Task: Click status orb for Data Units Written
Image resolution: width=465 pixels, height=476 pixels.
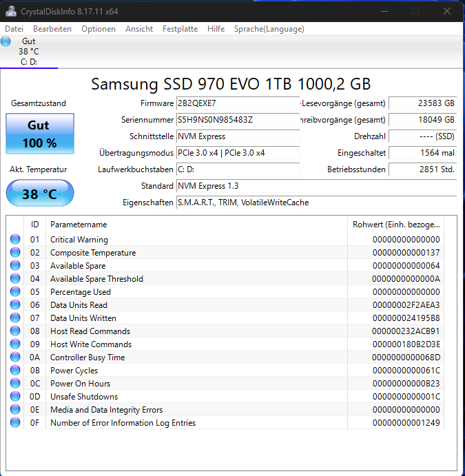Action: (x=15, y=318)
